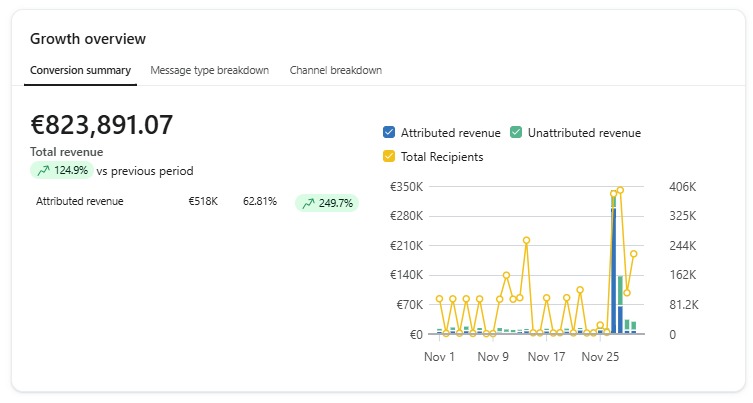Click the €280K y-axis label
Image resolution: width=753 pixels, height=403 pixels.
coord(406,216)
